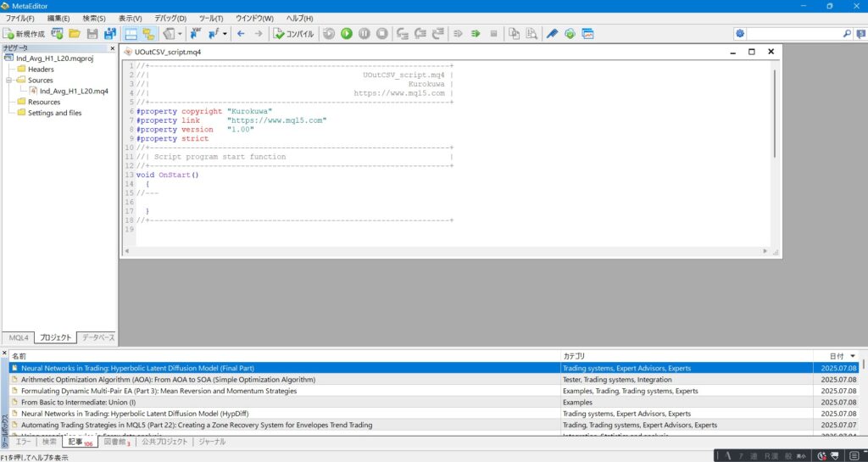Image resolution: width=868 pixels, height=462 pixels.
Task: Click the コンパイル compile button
Action: [x=293, y=34]
